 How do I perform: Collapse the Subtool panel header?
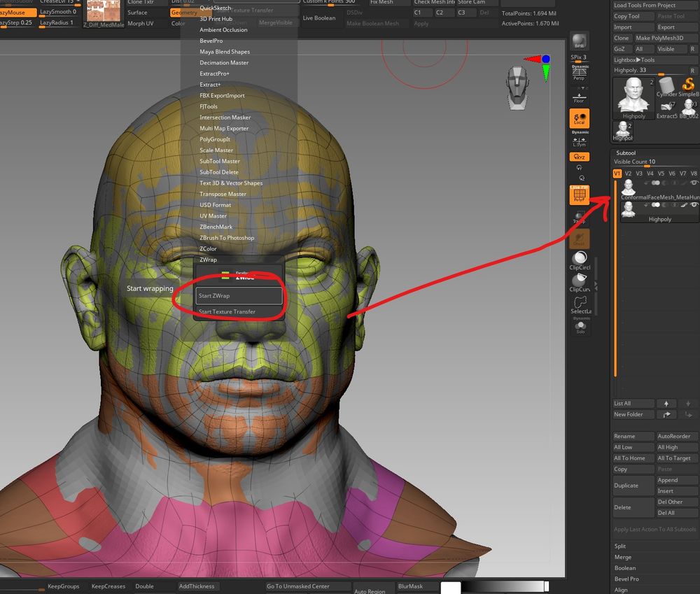[626, 153]
